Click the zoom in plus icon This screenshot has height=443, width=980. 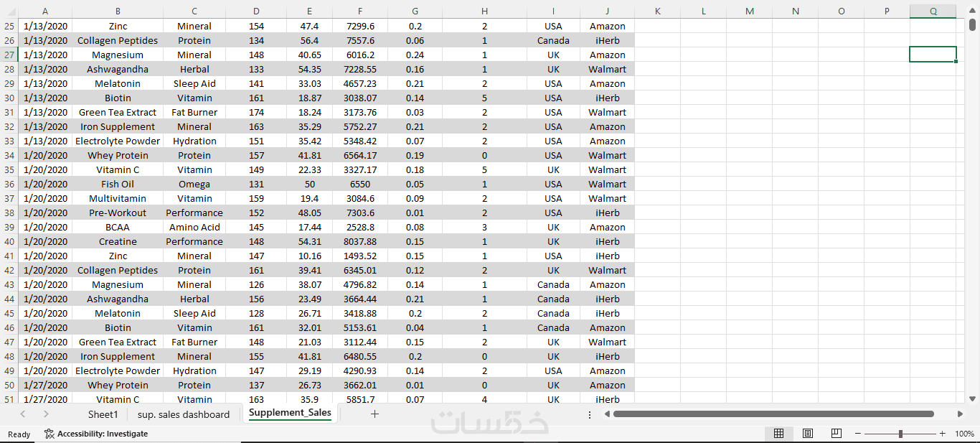coord(943,434)
